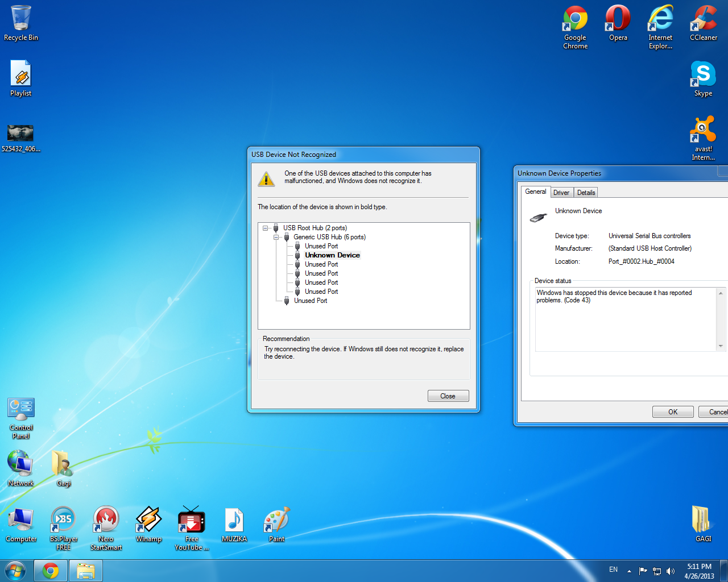Select the Recycle Bin icon
The image size is (728, 582).
click(21, 19)
